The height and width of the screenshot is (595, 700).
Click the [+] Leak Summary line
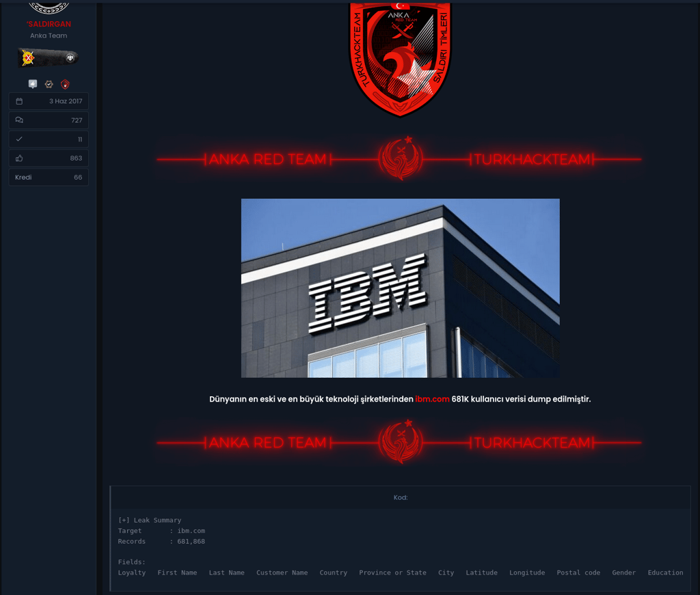tap(150, 520)
